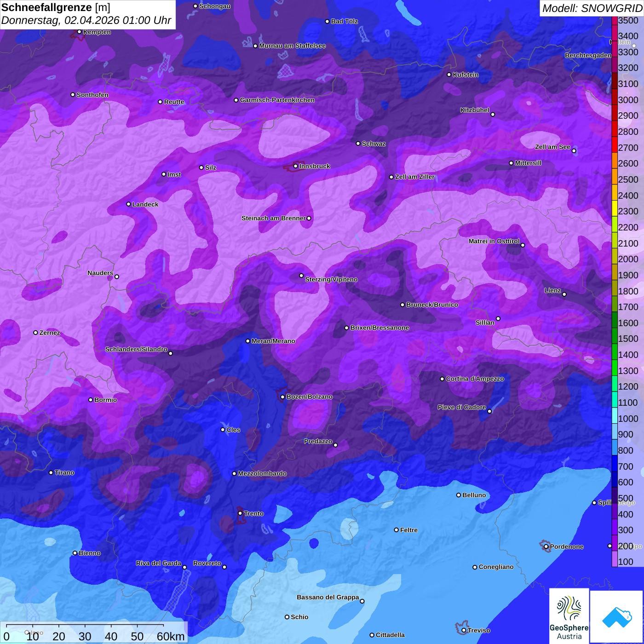Click the 'Silz' map label
Image resolution: width=644 pixels, height=644 pixels.
(x=211, y=167)
